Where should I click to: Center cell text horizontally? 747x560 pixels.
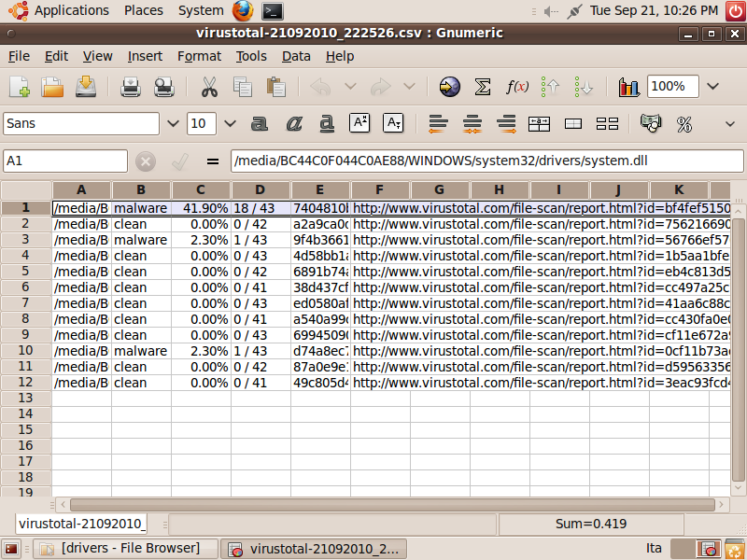[472, 124]
